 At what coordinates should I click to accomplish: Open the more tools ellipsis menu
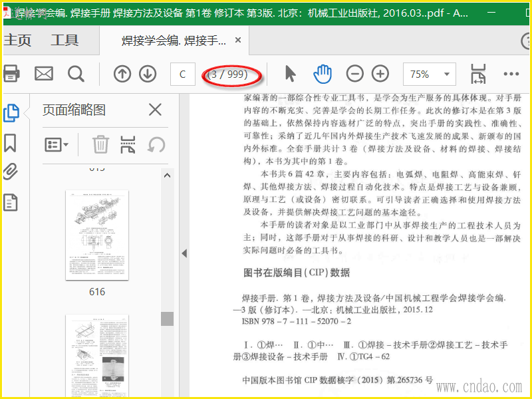(511, 74)
